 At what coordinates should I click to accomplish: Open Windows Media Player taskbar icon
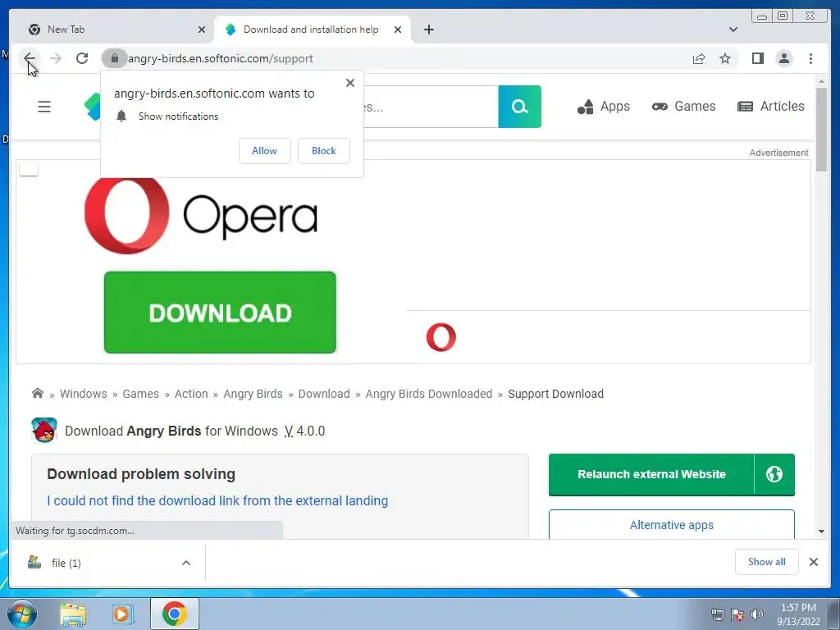123,614
